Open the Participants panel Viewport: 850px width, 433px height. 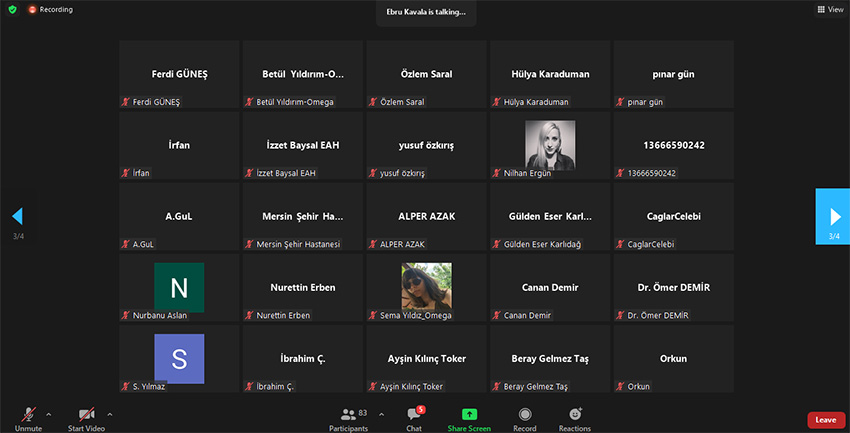347,418
